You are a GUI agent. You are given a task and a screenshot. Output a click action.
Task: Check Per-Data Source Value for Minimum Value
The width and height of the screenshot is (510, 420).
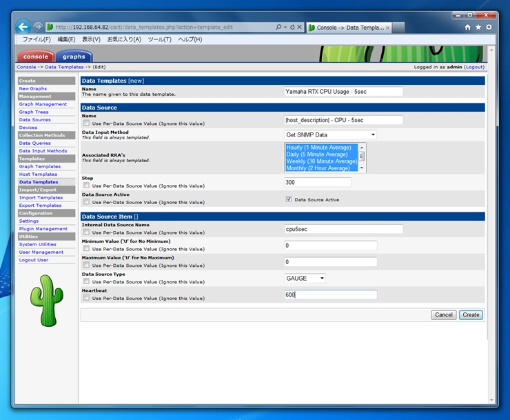tap(86, 248)
